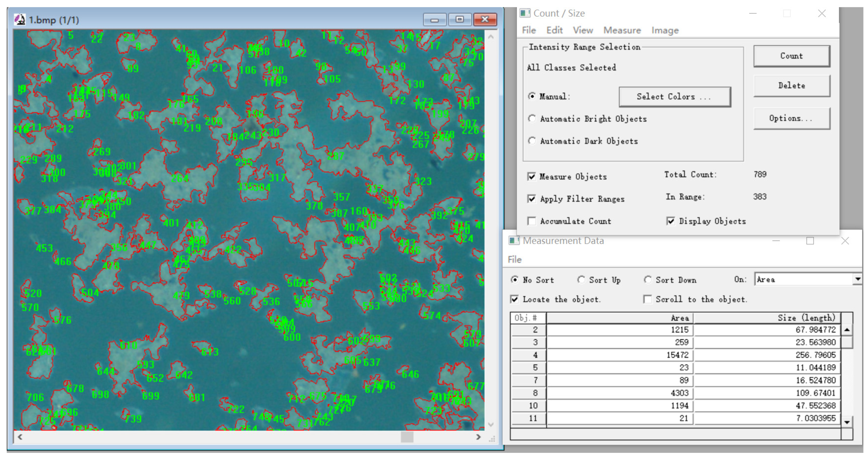Click image scroll down arrow
Viewport: 868px width, 458px height.
pos(491,424)
